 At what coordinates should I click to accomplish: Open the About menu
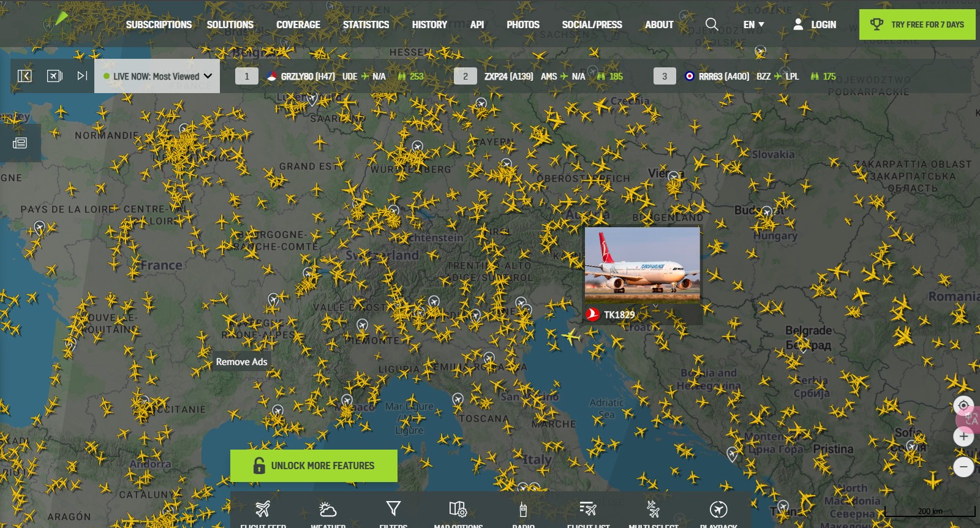click(659, 25)
